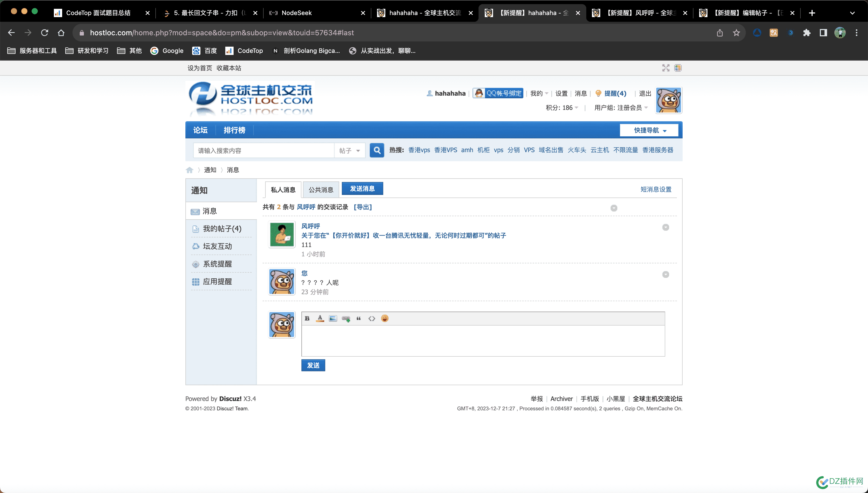Image resolution: width=868 pixels, height=493 pixels.
Task: Select 坛友互动 in the sidebar
Action: (x=217, y=246)
